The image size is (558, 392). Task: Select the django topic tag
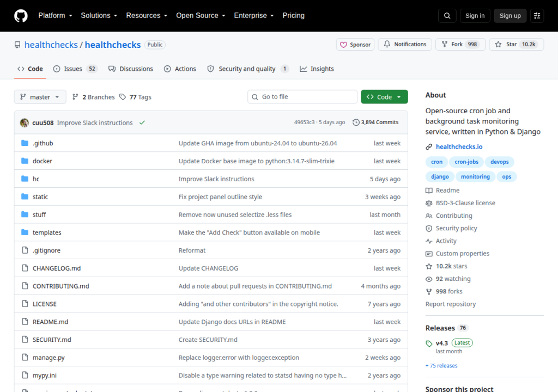point(440,177)
